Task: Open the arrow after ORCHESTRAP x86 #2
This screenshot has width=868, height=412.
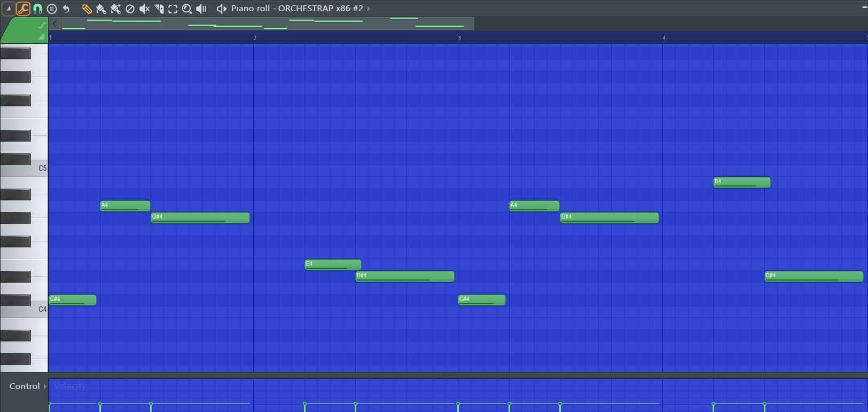Action: (369, 9)
